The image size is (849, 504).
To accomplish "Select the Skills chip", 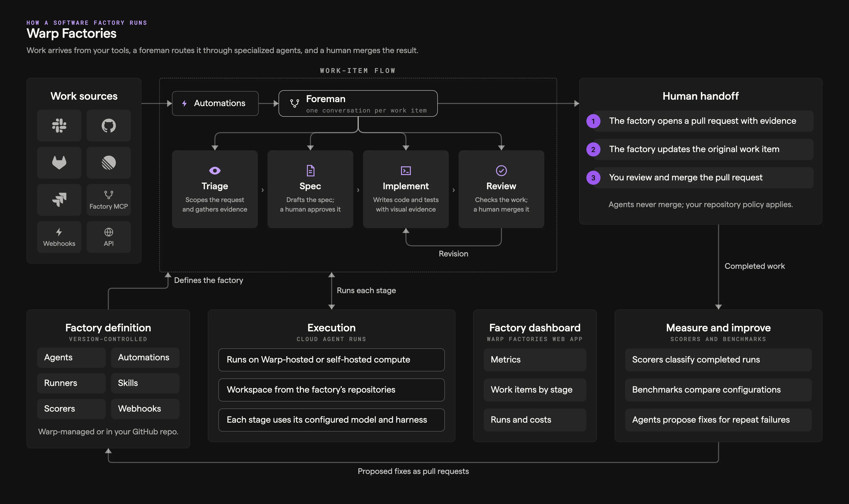I will point(145,383).
